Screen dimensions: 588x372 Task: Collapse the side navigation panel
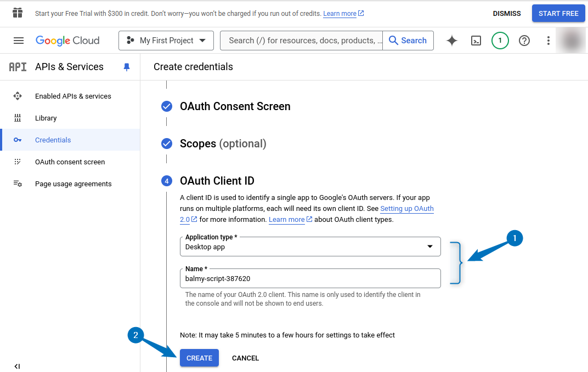tap(17, 366)
